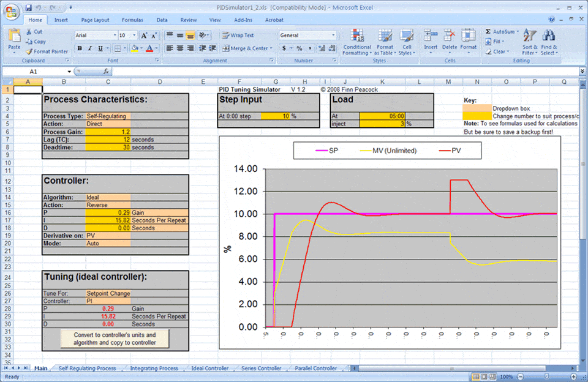The height and width of the screenshot is (382, 588).
Task: Open the font name dropdown showing Arial
Action: pyautogui.click(x=114, y=36)
